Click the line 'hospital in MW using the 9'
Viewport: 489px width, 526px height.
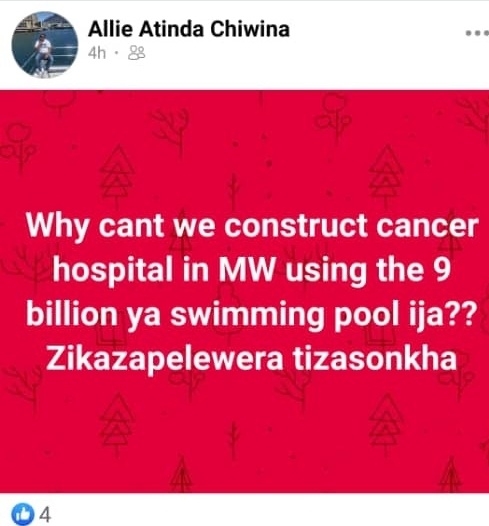click(x=252, y=270)
